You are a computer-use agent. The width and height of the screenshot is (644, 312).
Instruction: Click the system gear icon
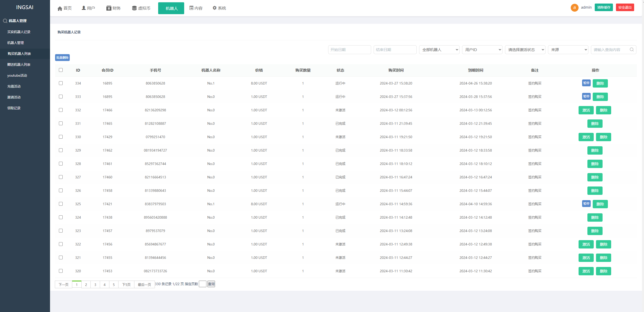[214, 8]
